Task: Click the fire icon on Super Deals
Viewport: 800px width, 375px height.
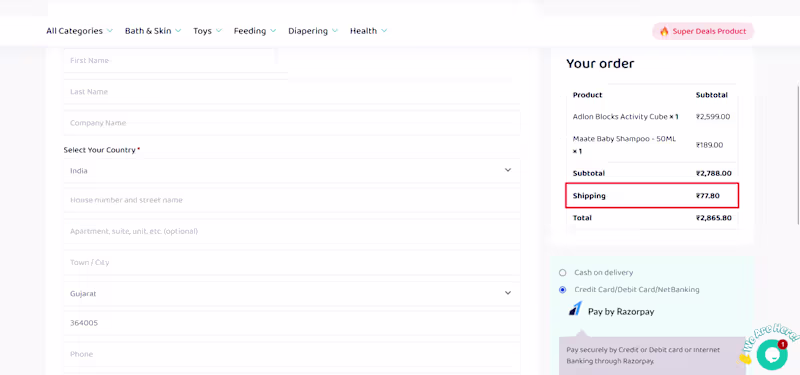Action: (664, 32)
